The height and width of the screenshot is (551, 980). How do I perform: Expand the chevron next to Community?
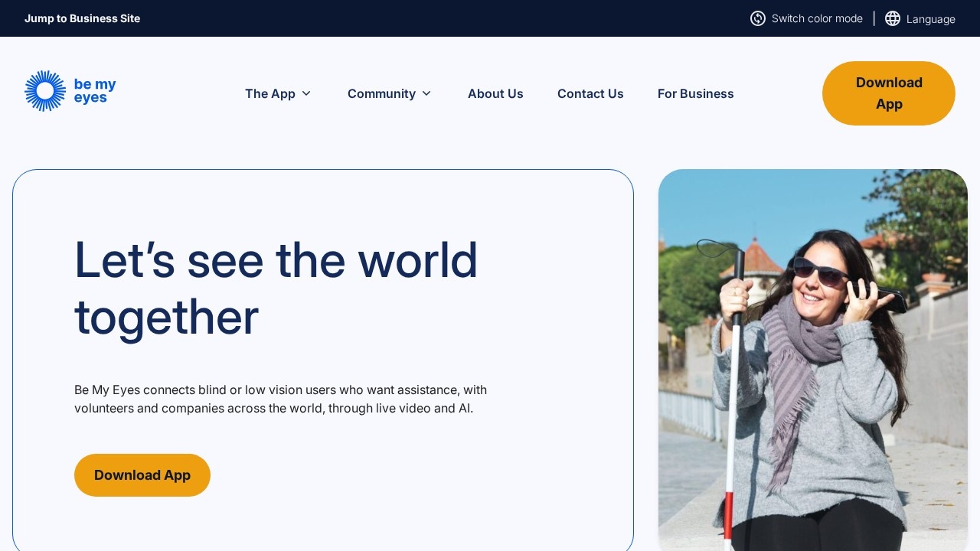click(426, 93)
